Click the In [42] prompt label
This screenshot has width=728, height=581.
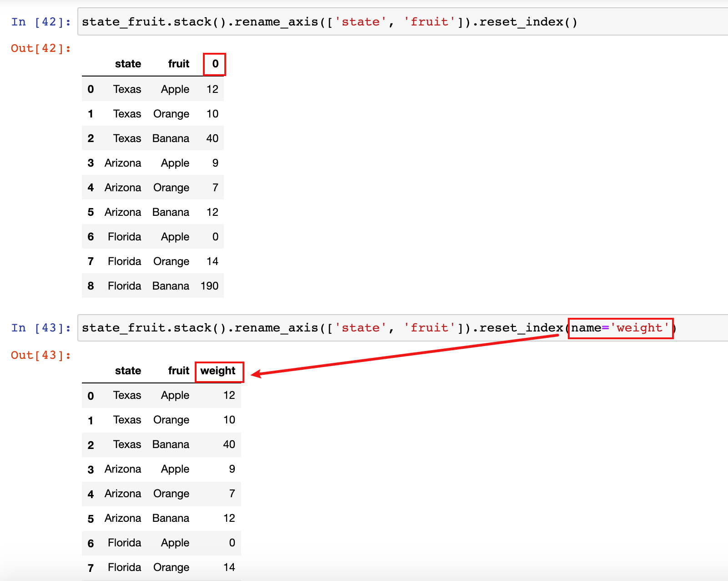click(x=41, y=22)
